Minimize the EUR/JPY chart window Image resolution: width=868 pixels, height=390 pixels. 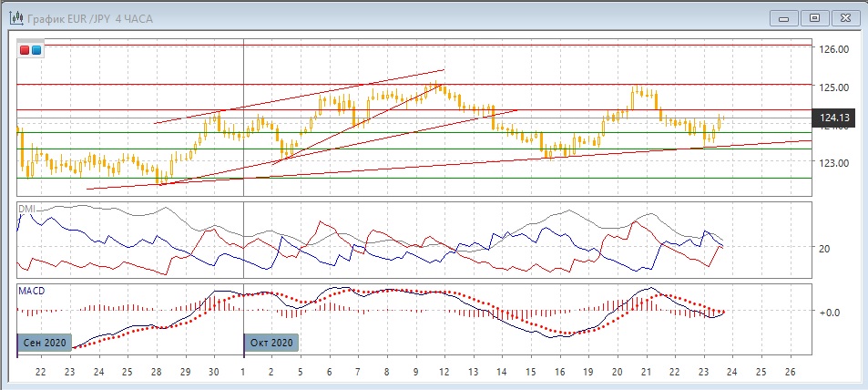pyautogui.click(x=785, y=17)
